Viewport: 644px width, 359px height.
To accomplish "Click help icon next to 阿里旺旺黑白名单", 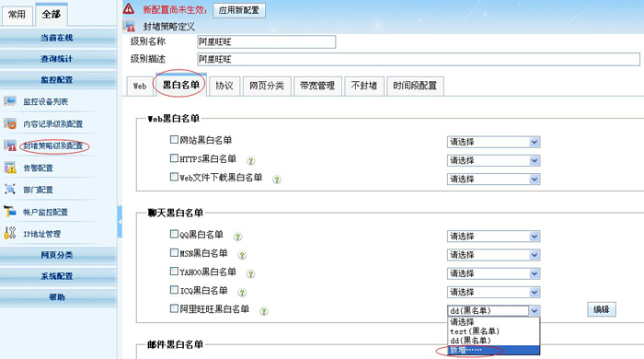I will tap(264, 311).
